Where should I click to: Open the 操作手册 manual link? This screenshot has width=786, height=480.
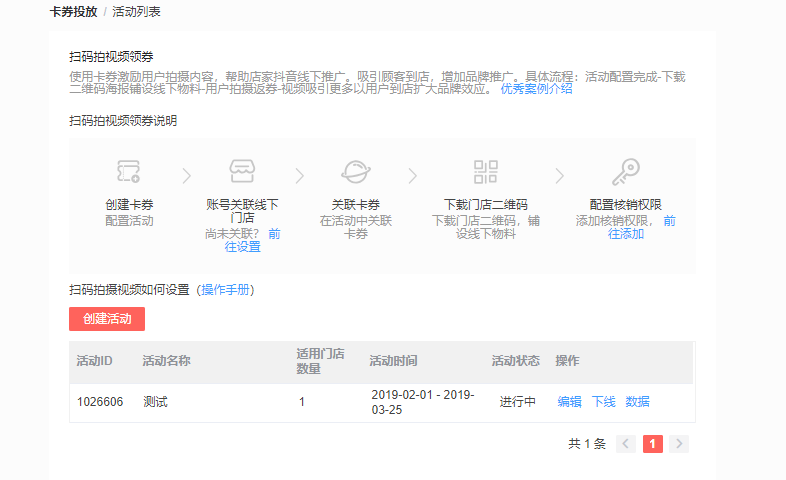point(225,290)
